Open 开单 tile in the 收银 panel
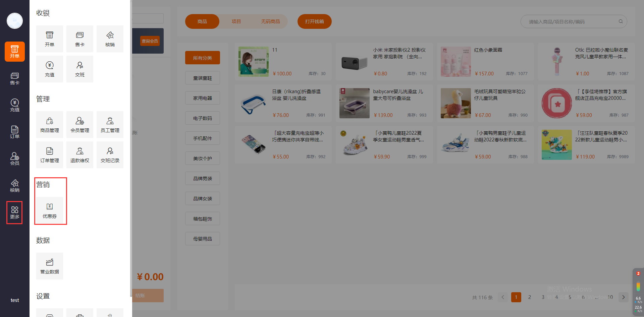Viewport: 644px width, 317px height. (x=50, y=39)
